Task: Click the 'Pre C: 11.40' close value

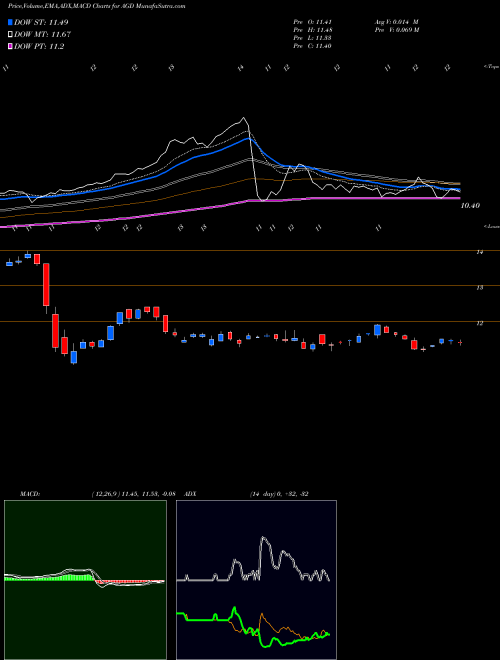Action: tap(312, 46)
